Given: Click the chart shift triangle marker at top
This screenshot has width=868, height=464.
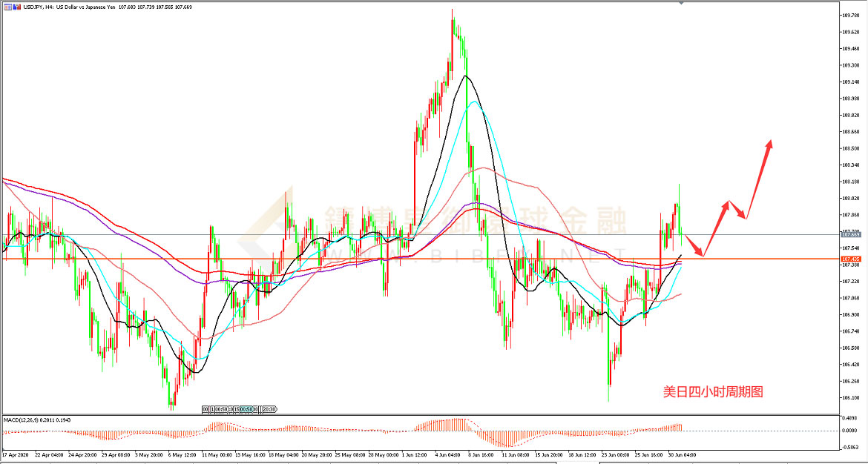Looking at the screenshot, I should tap(682, 4).
